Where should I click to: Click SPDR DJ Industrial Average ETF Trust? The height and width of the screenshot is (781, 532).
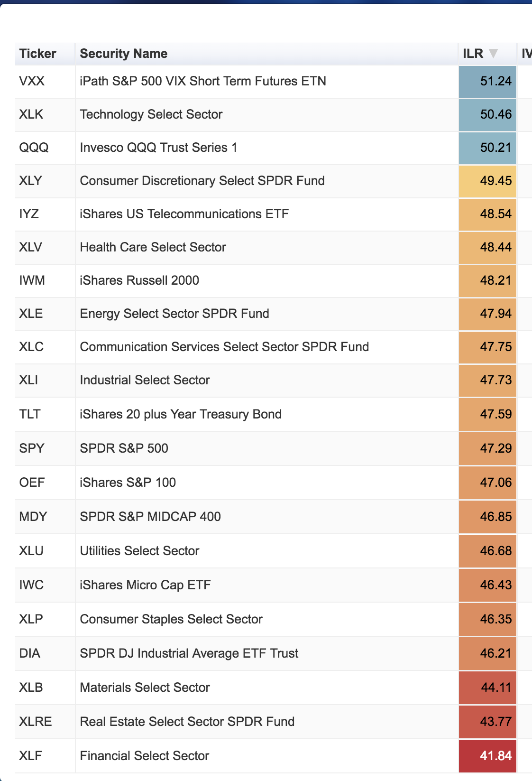pos(189,653)
